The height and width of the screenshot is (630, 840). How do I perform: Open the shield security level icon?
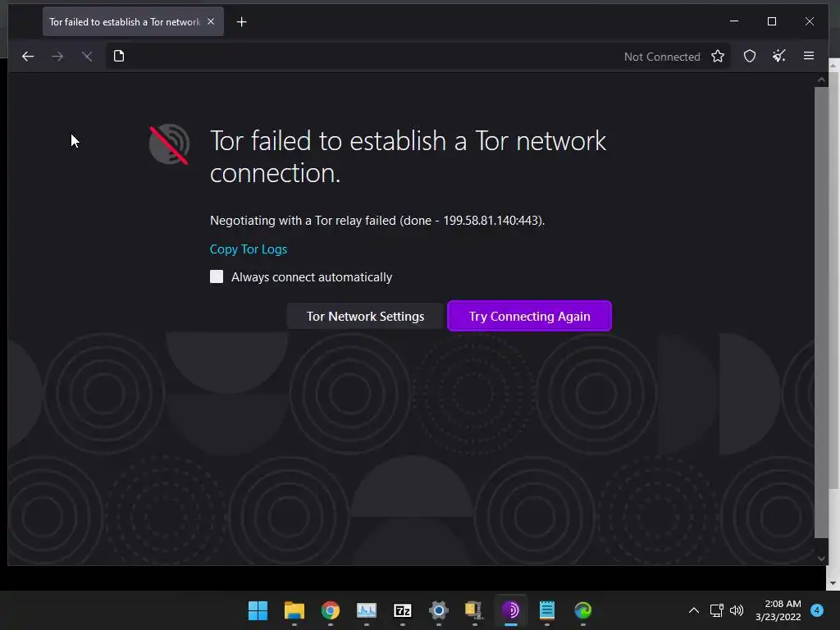(750, 57)
